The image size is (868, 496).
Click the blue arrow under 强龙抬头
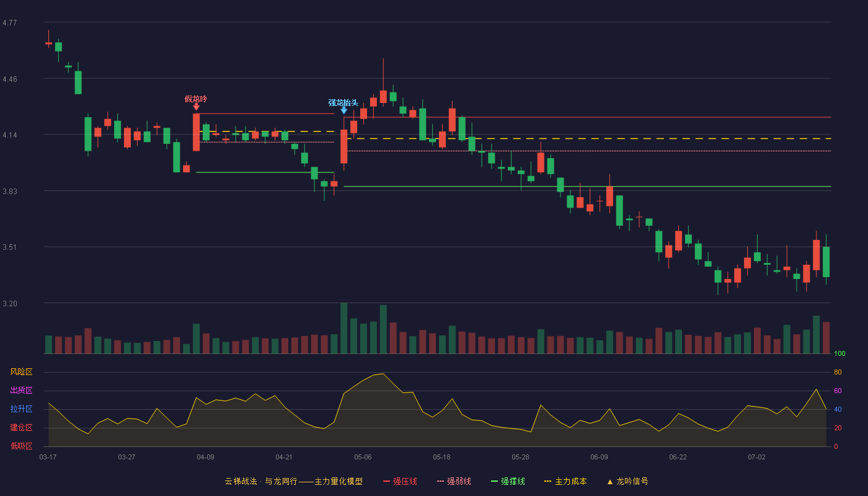pyautogui.click(x=343, y=110)
